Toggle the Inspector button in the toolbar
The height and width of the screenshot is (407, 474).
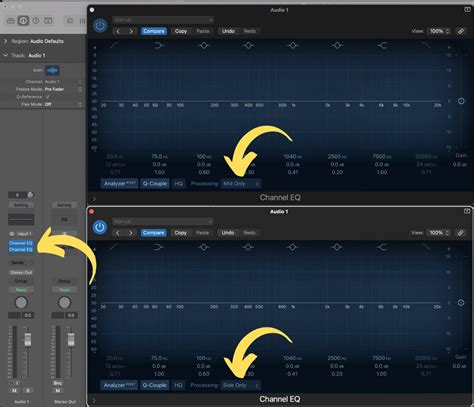pyautogui.click(x=23, y=21)
